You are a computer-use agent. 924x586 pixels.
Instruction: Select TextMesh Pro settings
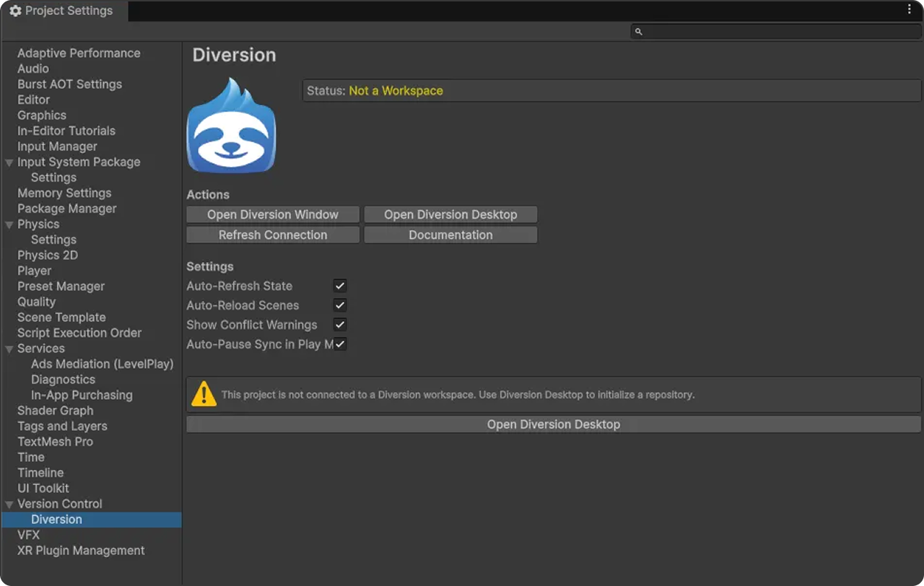[x=55, y=442]
